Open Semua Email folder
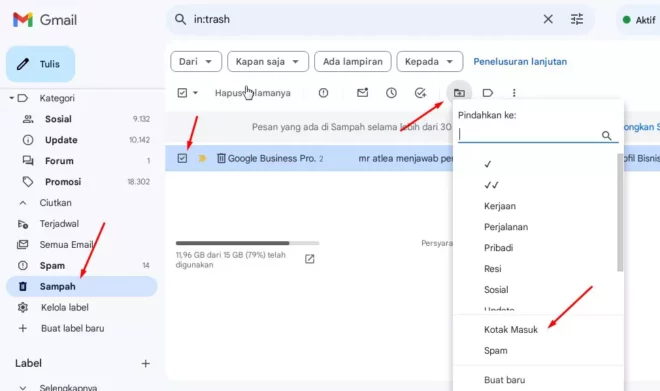The height and width of the screenshot is (391, 660). pyautogui.click(x=66, y=245)
